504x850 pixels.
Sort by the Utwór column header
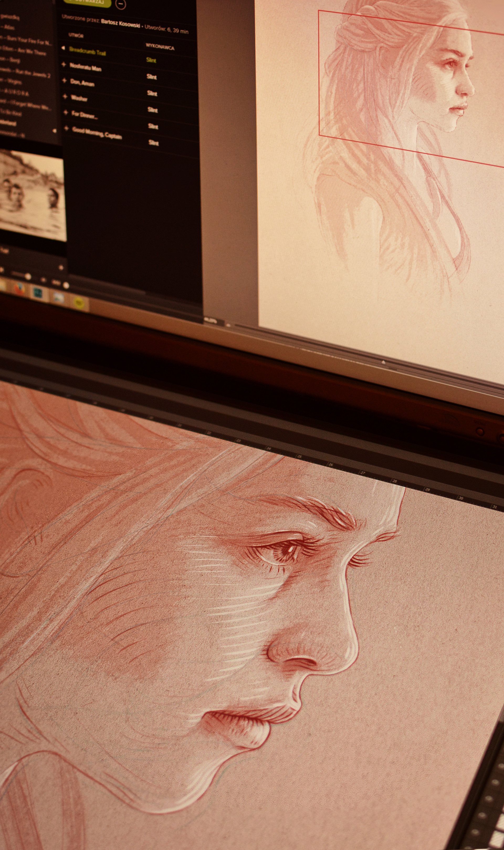[76, 35]
